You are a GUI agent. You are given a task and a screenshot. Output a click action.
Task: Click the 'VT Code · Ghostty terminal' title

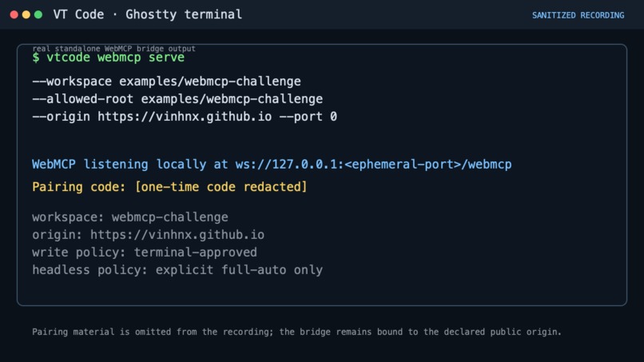coord(148,14)
